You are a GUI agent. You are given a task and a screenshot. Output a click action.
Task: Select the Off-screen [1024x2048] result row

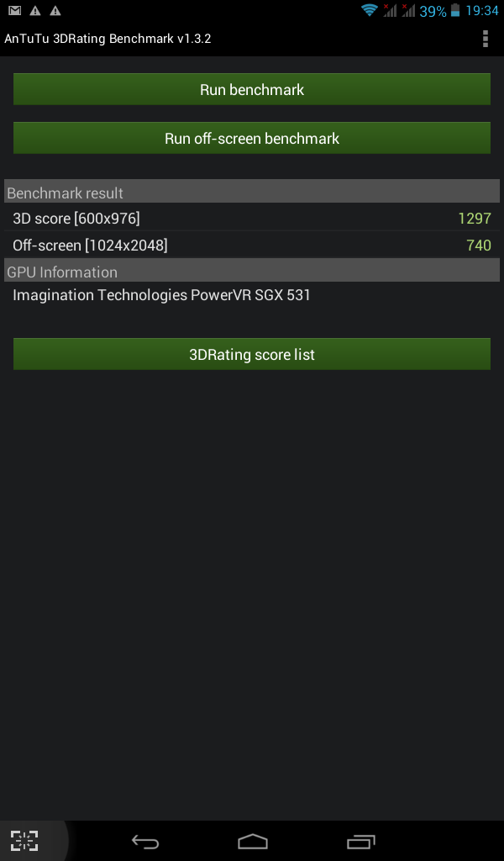pyautogui.click(x=252, y=245)
